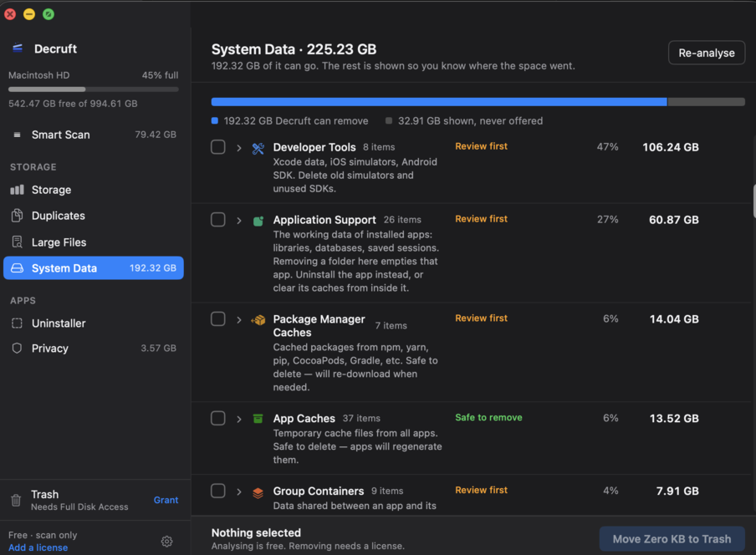Click the App Caches green archive icon
The image size is (756, 555).
[x=258, y=418]
